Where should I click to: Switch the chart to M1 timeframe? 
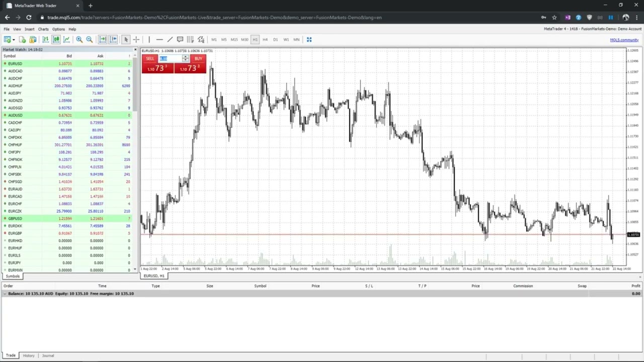pyautogui.click(x=214, y=39)
